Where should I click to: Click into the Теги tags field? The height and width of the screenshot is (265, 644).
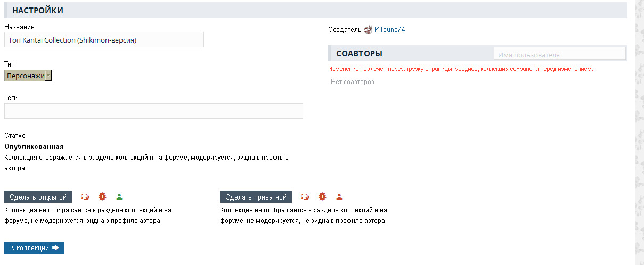pyautogui.click(x=153, y=111)
